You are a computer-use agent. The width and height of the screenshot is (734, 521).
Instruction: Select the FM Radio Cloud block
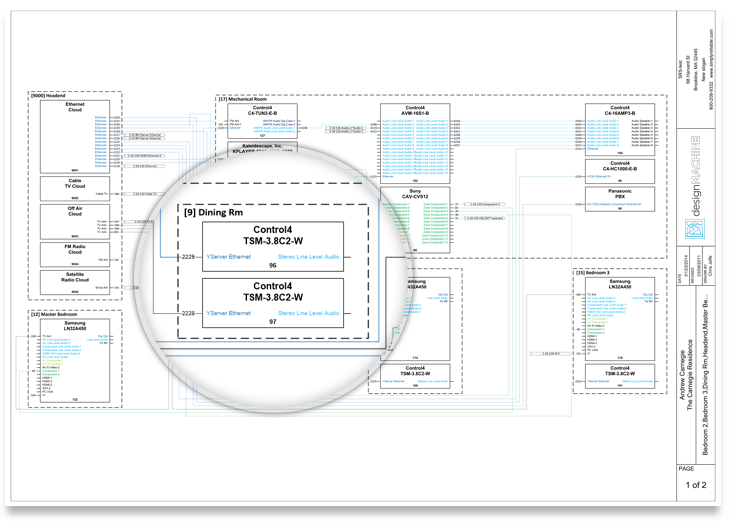(x=75, y=254)
